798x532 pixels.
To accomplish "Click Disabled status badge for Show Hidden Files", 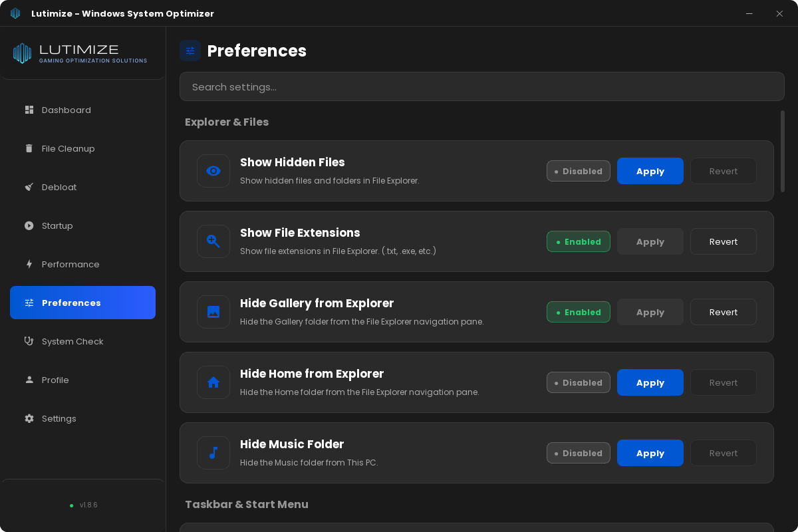I will pyautogui.click(x=579, y=171).
